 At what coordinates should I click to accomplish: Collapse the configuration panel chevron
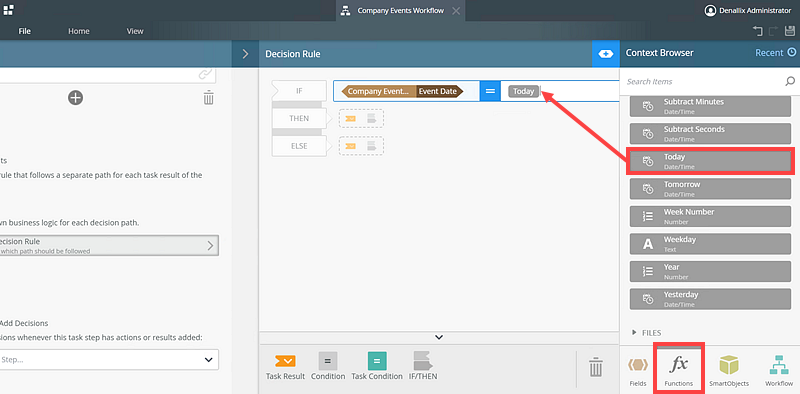click(x=245, y=54)
